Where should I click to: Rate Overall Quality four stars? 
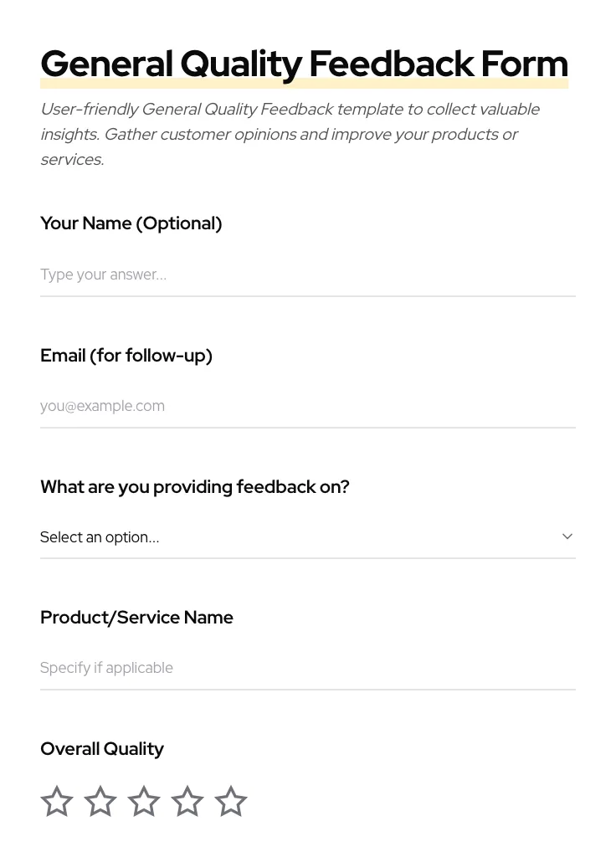pyautogui.click(x=187, y=801)
